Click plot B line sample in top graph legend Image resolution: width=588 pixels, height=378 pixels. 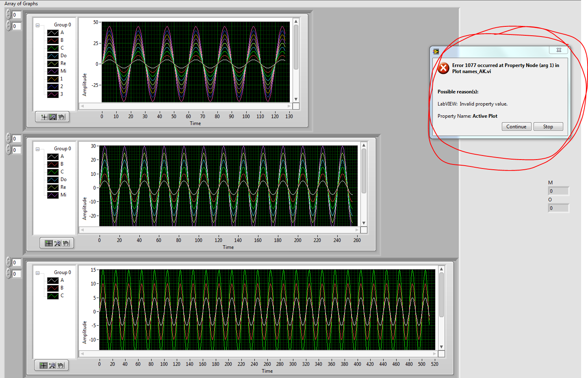click(x=53, y=40)
